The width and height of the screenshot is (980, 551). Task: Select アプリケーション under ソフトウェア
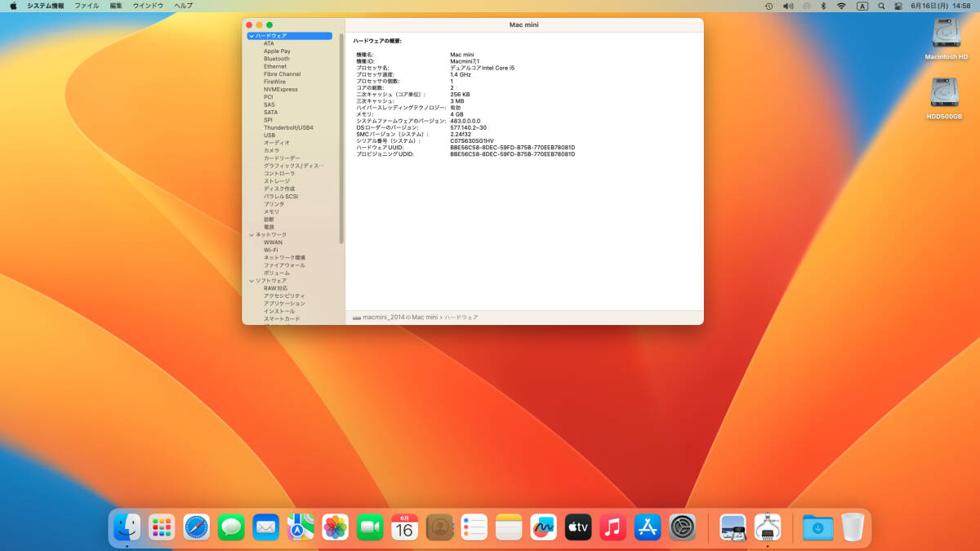[284, 304]
